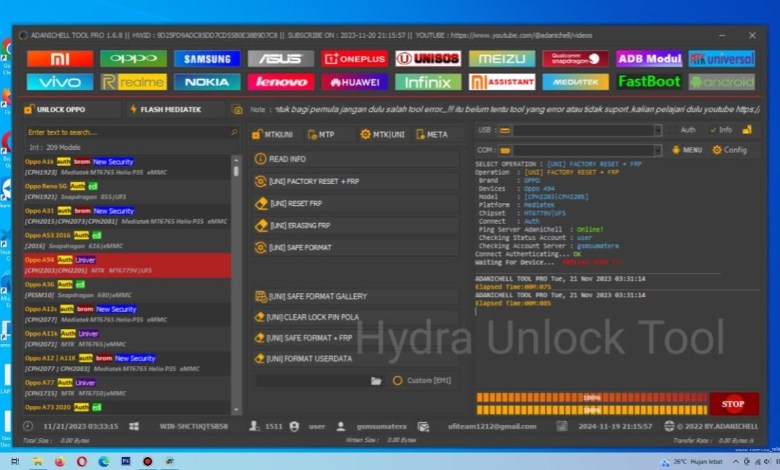780x470 pixels.
Task: Open the FastBoot mode icon
Action: pyautogui.click(x=649, y=82)
